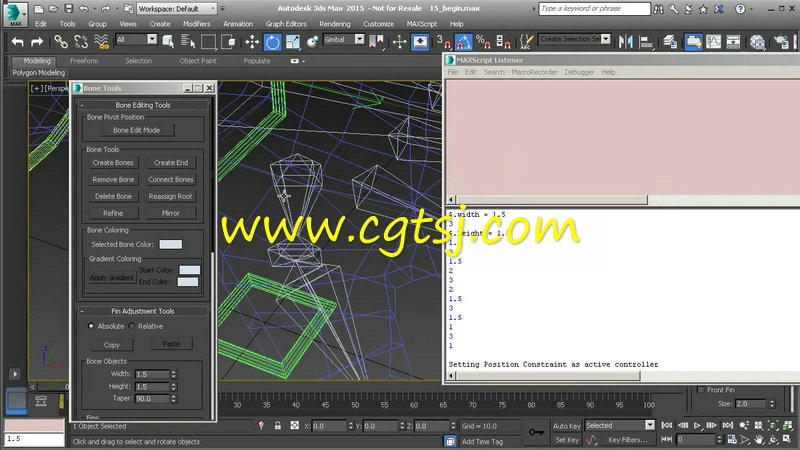Click the Set Keys key icon
The height and width of the screenshot is (450, 800).
click(536, 432)
